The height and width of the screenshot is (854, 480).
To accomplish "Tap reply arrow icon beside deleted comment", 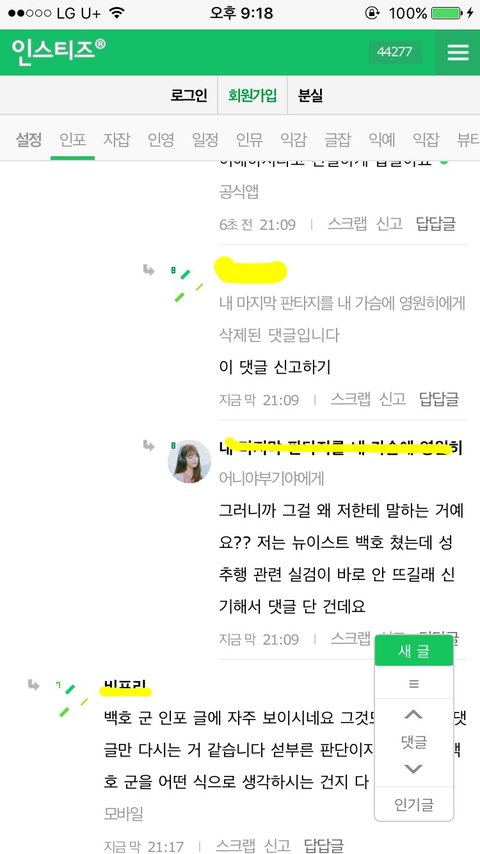I will click(x=149, y=270).
